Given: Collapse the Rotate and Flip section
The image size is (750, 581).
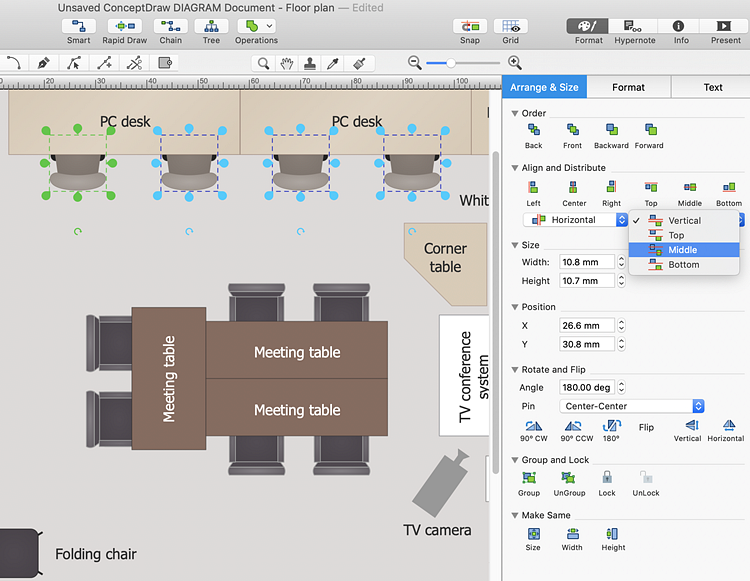Looking at the screenshot, I should (515, 369).
